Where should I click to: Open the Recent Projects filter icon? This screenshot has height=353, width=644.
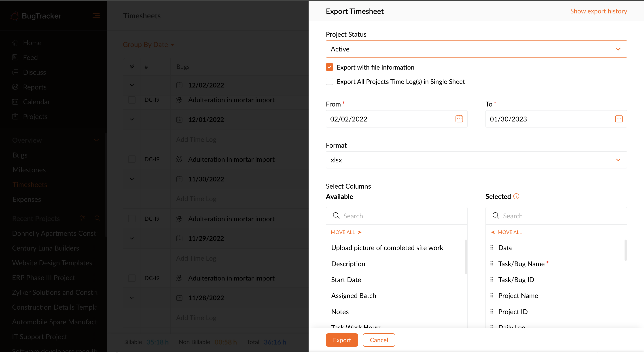(x=83, y=218)
